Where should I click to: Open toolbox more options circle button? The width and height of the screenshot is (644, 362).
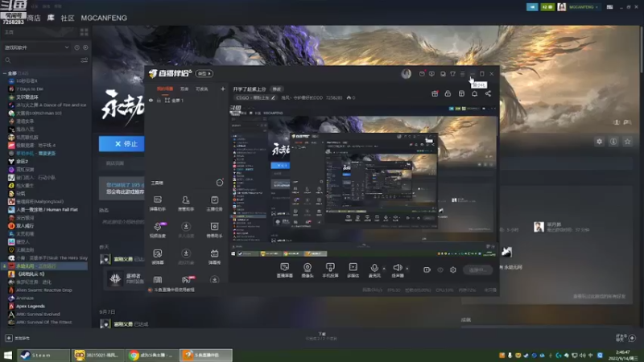tap(220, 183)
